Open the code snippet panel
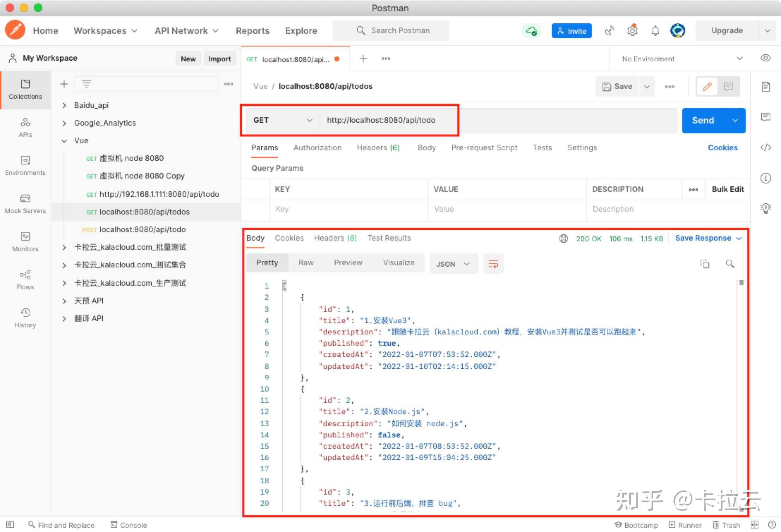This screenshot has width=781, height=532. [765, 147]
